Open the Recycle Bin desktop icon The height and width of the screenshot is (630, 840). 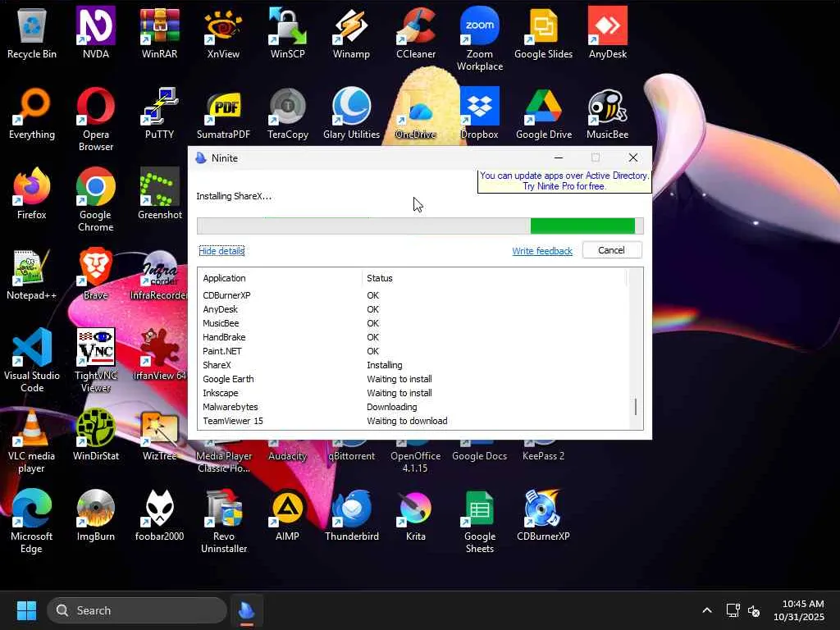click(32, 33)
